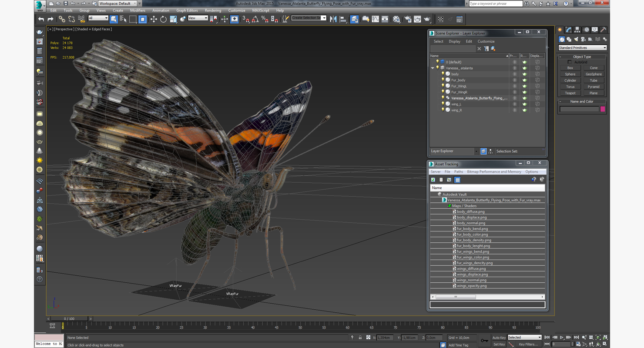The height and width of the screenshot is (348, 644).
Task: Activate the Select and Move tool
Action: click(x=154, y=19)
